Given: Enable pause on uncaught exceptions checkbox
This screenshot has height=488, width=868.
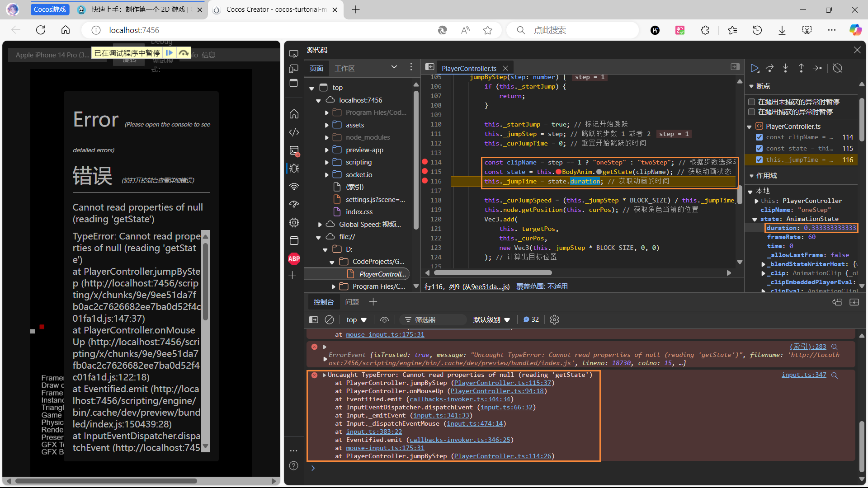Looking at the screenshot, I should point(752,102).
